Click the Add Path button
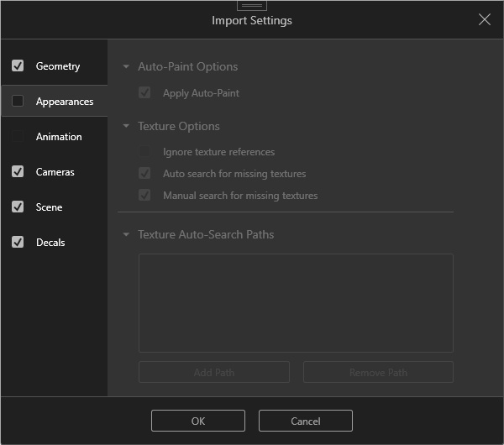The height and width of the screenshot is (445, 504). [214, 372]
